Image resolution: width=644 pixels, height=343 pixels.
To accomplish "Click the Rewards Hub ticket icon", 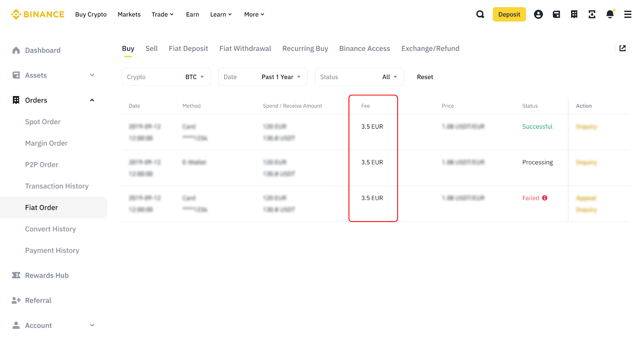I will coord(16,275).
